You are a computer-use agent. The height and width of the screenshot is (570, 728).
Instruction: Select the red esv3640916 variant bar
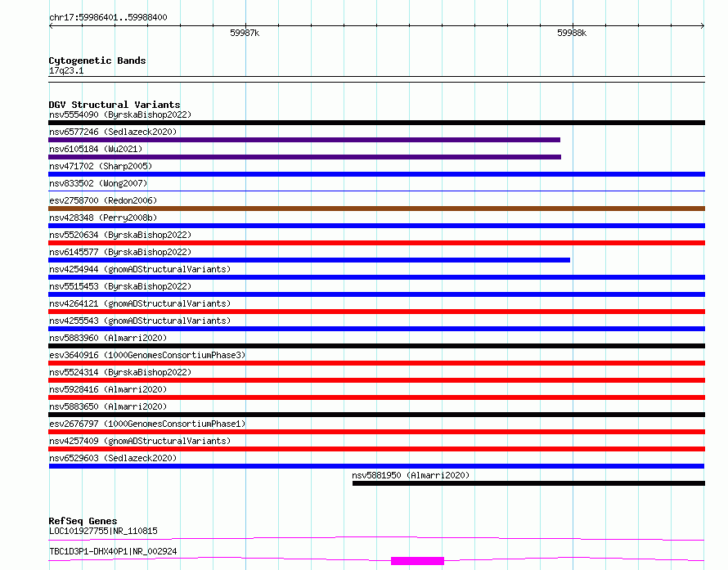(x=376, y=363)
